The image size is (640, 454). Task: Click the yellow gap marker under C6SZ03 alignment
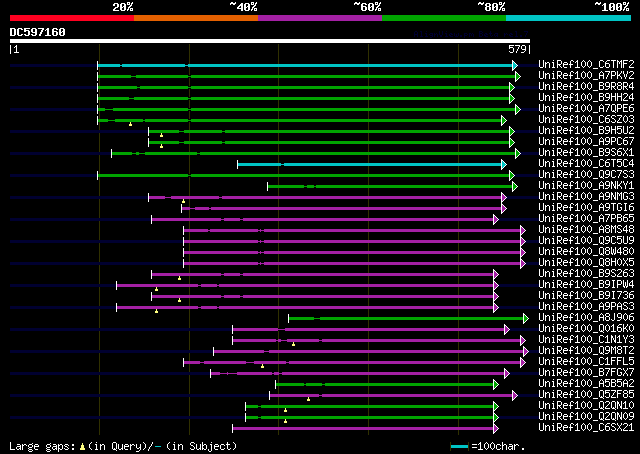[131, 124]
